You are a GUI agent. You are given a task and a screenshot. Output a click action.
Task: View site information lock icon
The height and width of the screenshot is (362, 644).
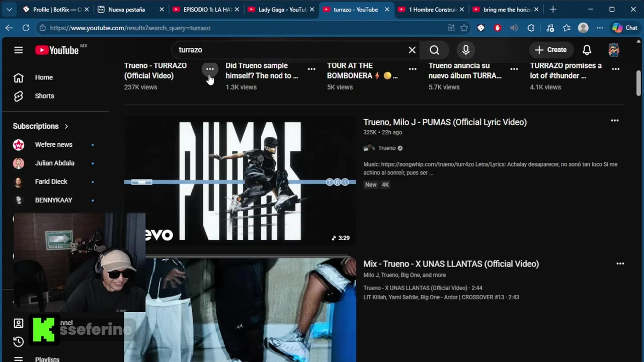point(42,28)
